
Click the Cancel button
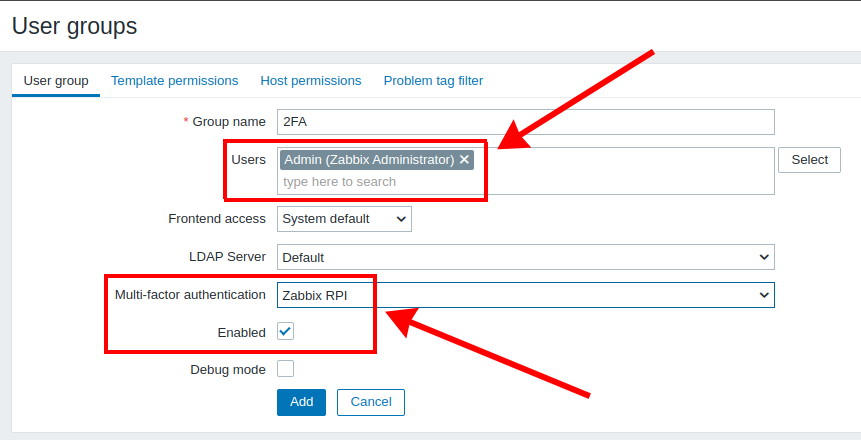click(371, 402)
